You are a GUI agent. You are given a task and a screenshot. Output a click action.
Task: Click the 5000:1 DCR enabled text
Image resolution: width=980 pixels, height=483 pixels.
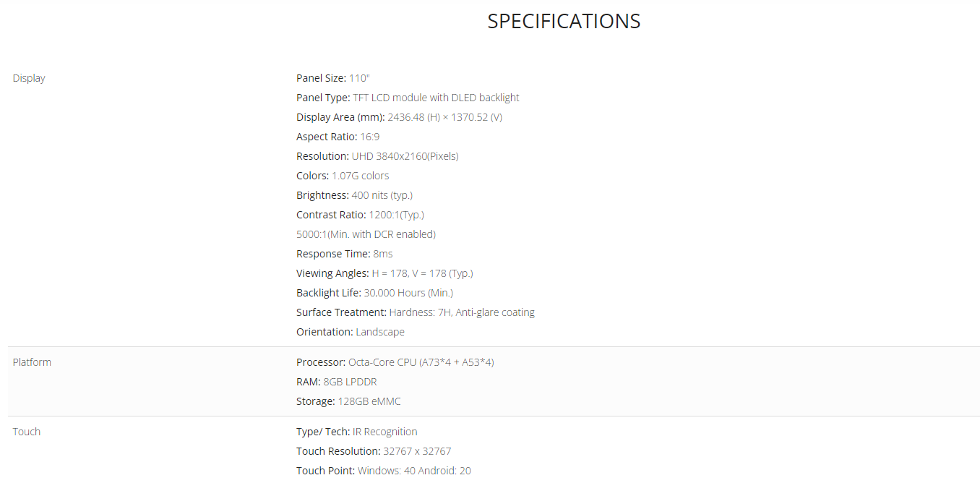366,234
